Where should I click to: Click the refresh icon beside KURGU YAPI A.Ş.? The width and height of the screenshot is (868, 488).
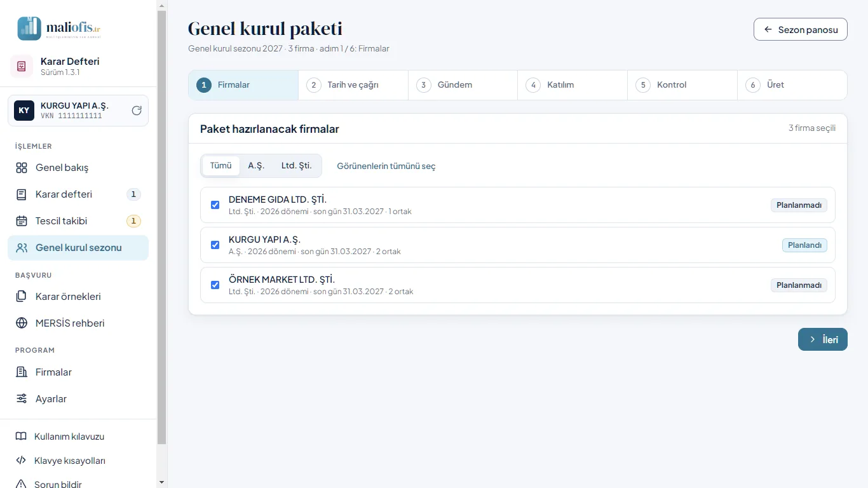coord(137,111)
